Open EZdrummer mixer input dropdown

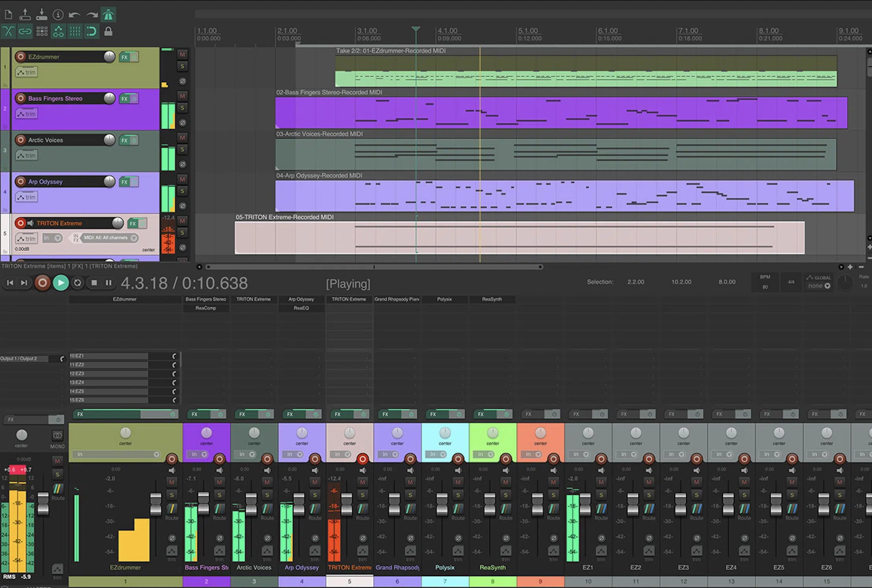tap(118, 454)
